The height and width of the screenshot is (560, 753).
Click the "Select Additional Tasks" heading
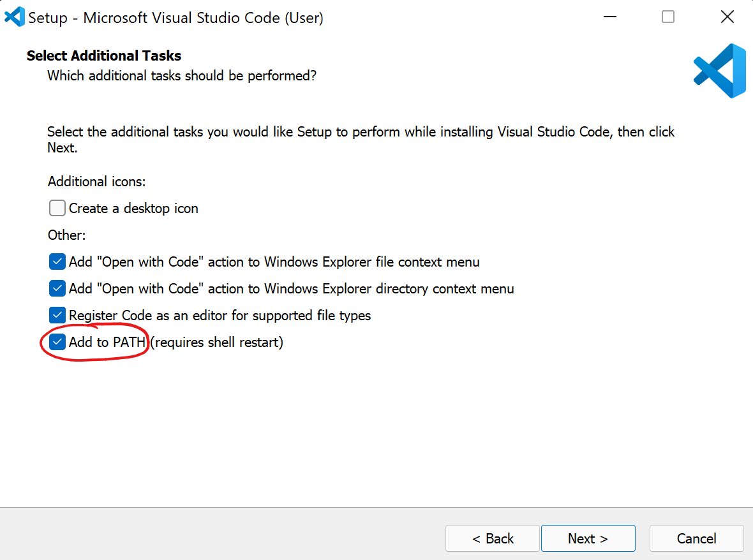pos(104,55)
